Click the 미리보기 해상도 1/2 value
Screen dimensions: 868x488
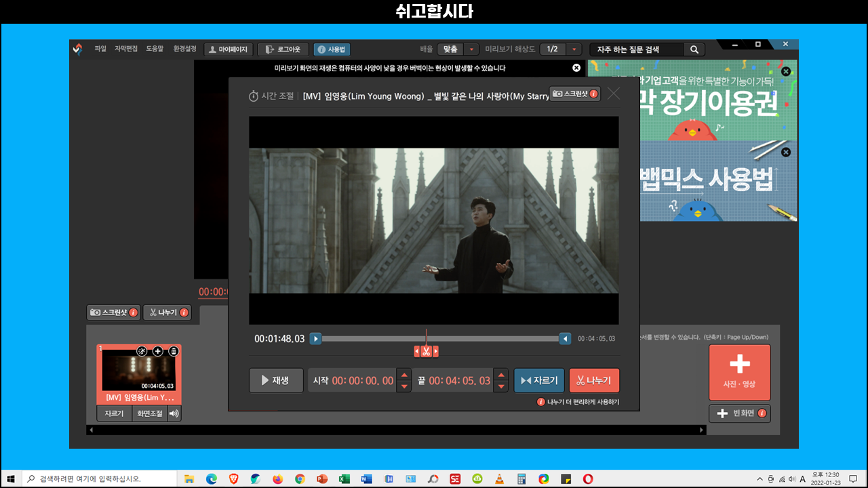click(x=553, y=49)
